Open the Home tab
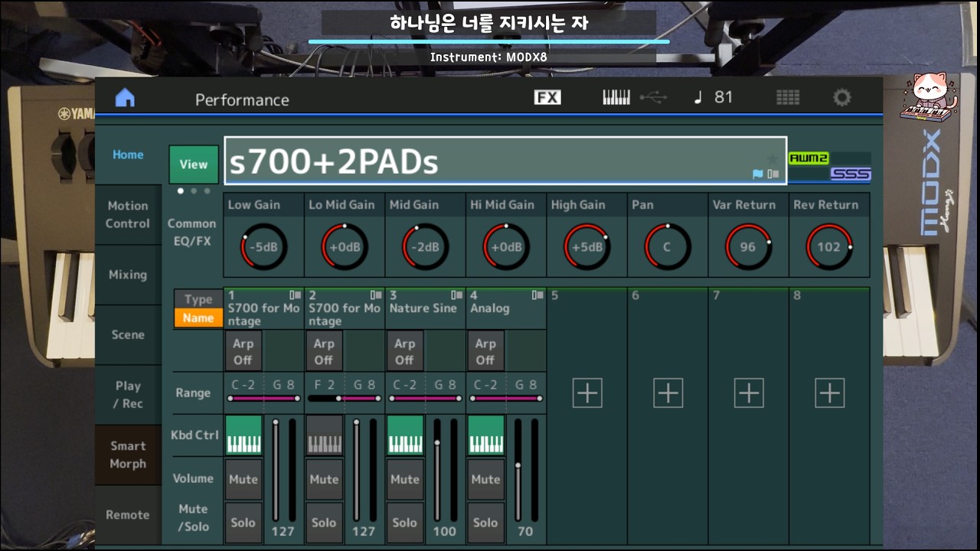 tap(128, 155)
